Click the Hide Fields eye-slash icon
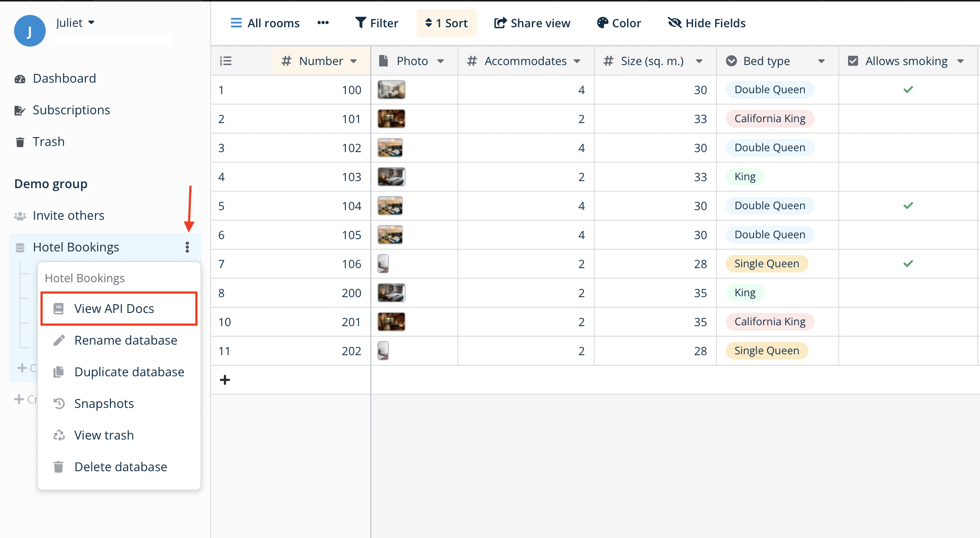The width and height of the screenshot is (980, 538). coord(674,23)
